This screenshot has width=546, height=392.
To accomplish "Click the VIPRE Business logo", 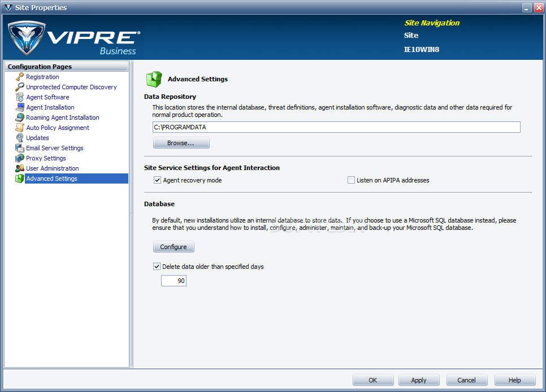I will tap(74, 38).
